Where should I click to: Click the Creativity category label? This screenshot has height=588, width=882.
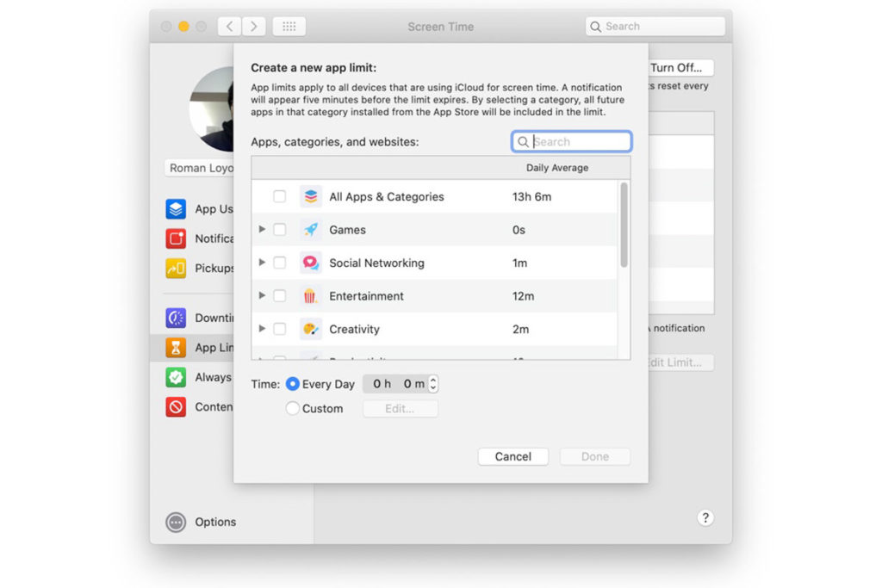coord(354,330)
